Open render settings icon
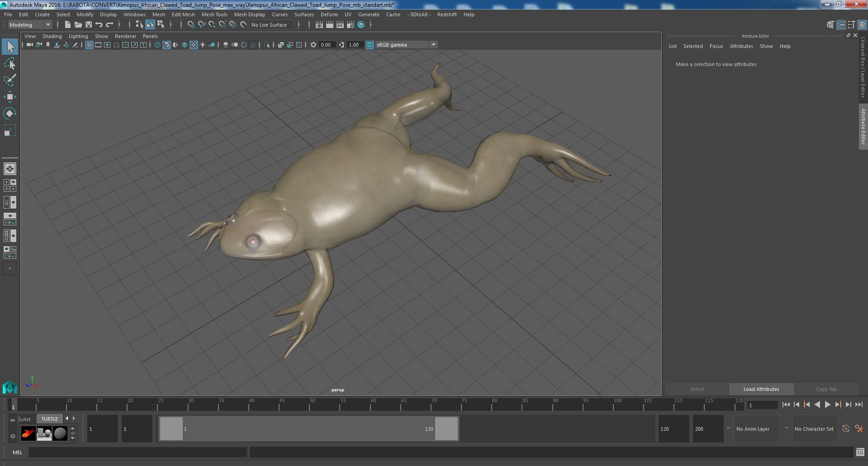 coord(351,25)
